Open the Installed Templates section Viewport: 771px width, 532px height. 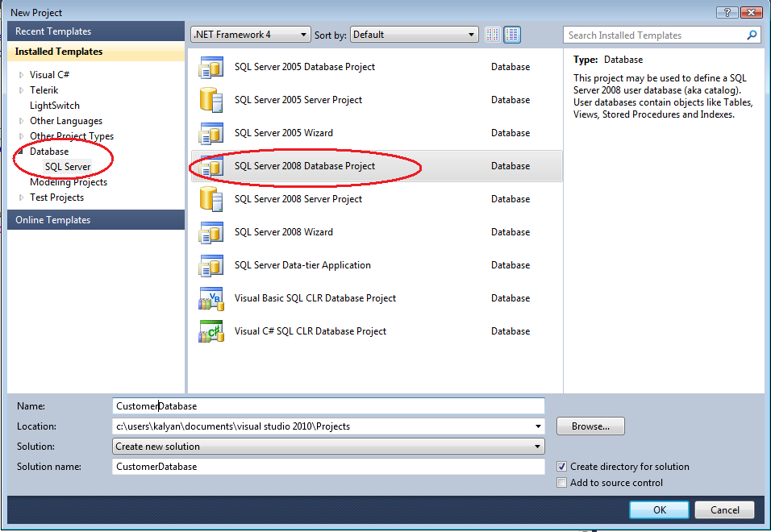click(96, 52)
